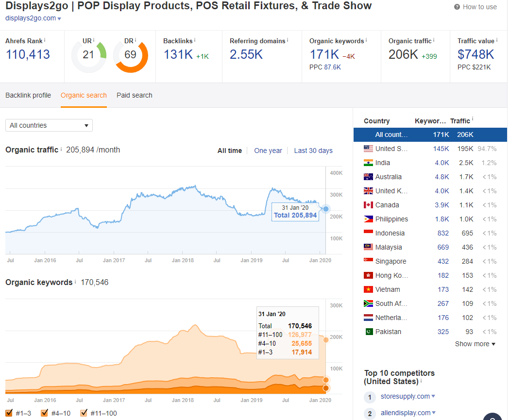Click Australia 4.8K keywords value
The width and height of the screenshot is (510, 420).
(x=442, y=177)
